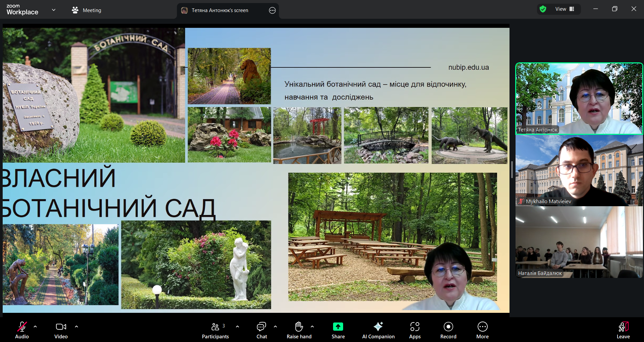Toggle the camera with Video button
This screenshot has height=342, width=644.
pyautogui.click(x=61, y=330)
